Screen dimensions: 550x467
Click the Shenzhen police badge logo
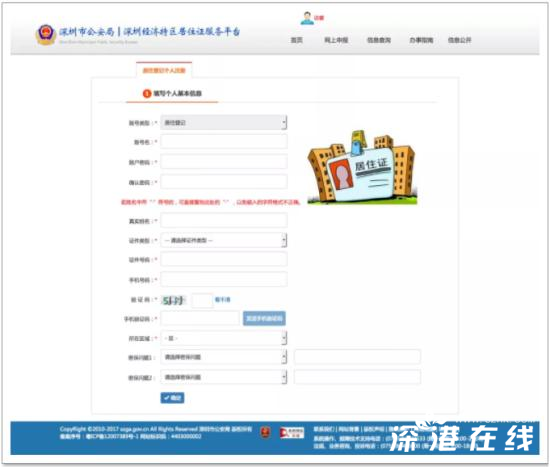[46, 35]
